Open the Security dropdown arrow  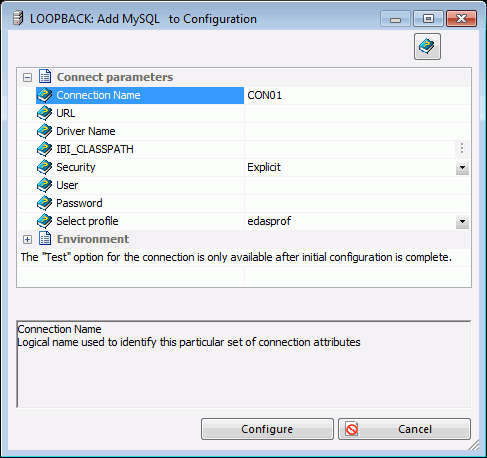(462, 168)
